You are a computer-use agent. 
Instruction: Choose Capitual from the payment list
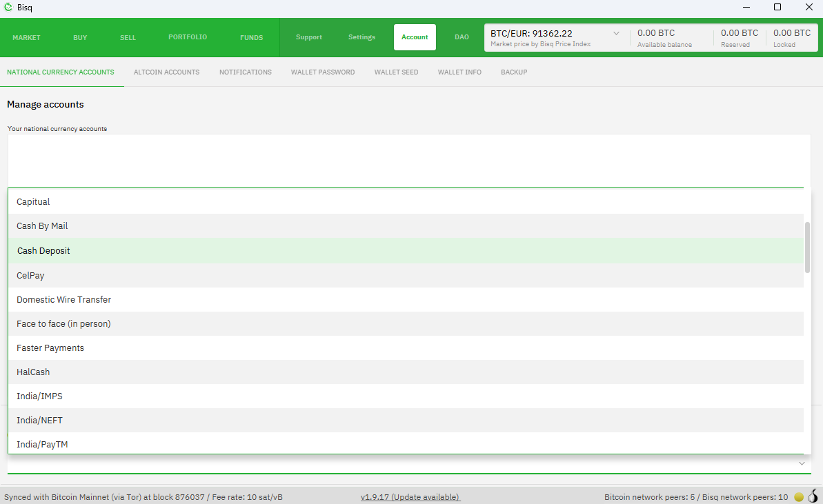(x=406, y=202)
